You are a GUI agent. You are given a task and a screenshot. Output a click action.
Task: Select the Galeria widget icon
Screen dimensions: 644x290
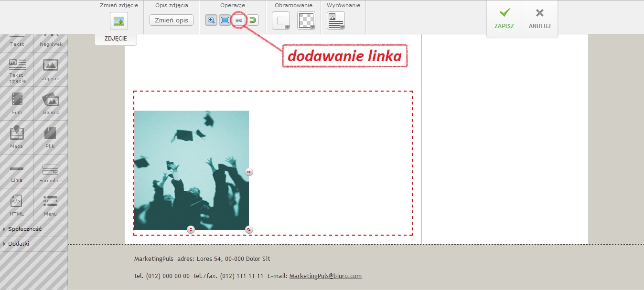[x=51, y=103]
